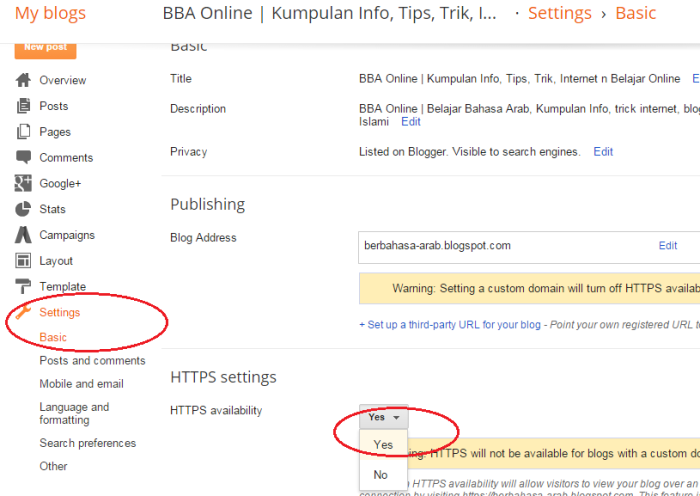Click the Campaigns icon in sidebar
The image size is (700, 496).
(23, 235)
